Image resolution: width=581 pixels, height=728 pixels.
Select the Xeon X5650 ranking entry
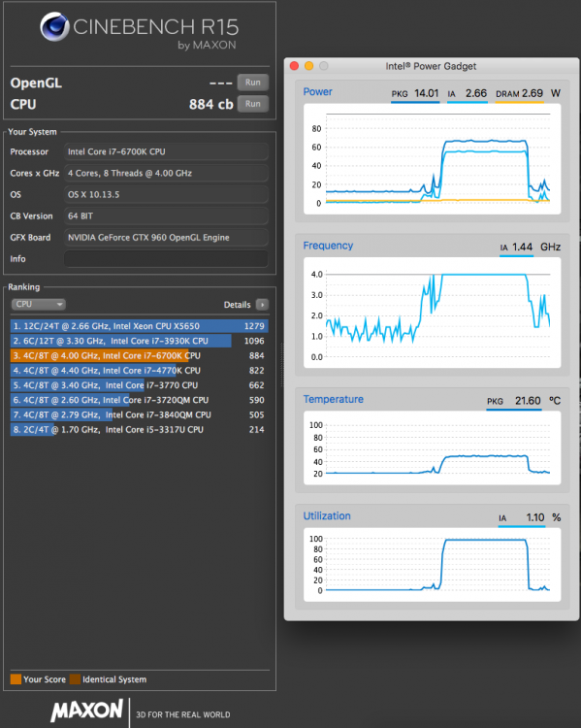tap(139, 326)
